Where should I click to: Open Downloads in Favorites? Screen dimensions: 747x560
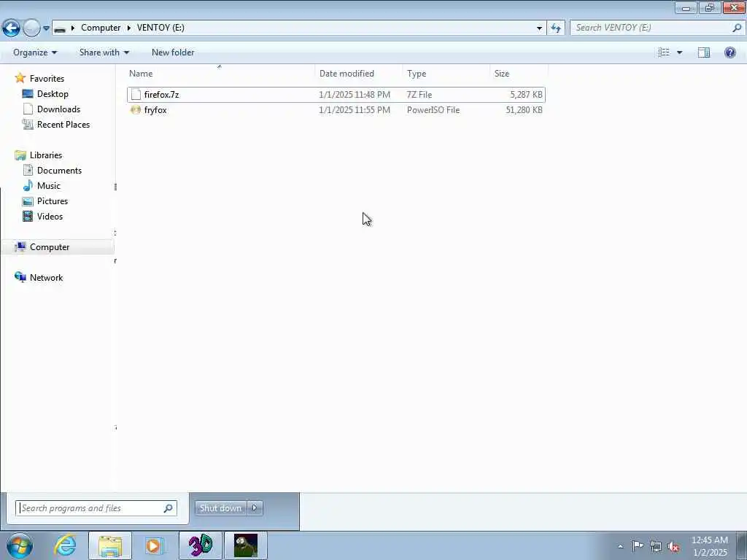click(58, 109)
